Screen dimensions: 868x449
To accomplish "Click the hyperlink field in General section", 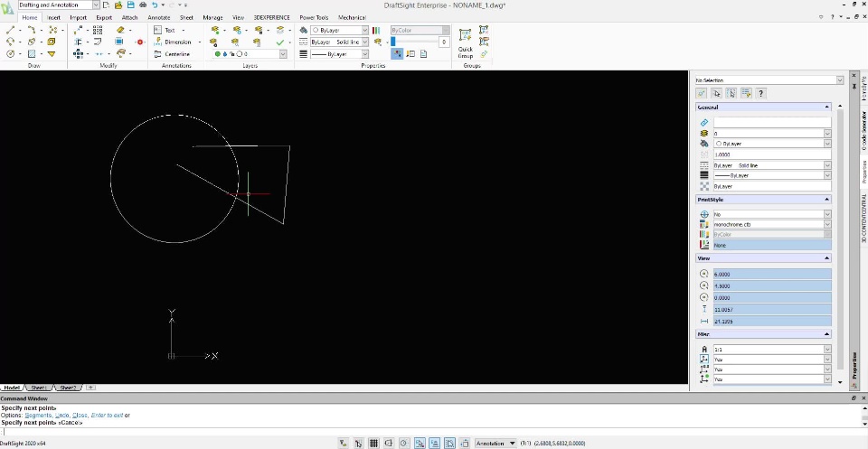I will click(x=772, y=123).
